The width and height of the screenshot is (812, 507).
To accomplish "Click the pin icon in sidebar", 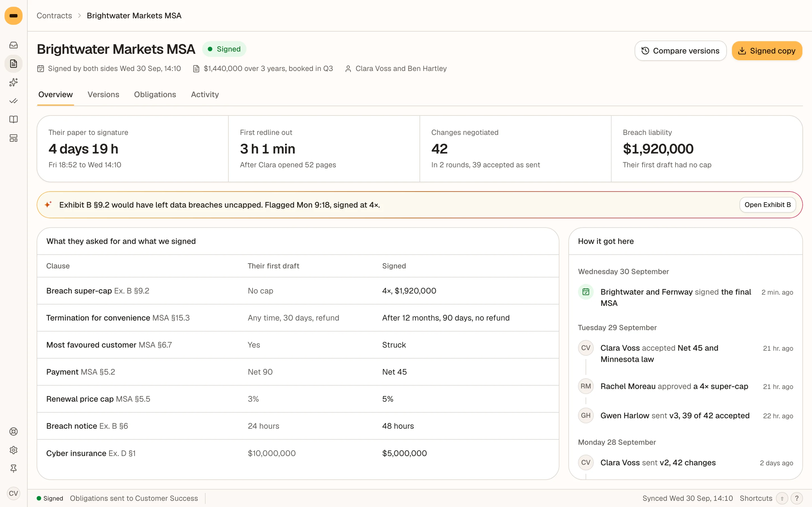I will [x=14, y=469].
